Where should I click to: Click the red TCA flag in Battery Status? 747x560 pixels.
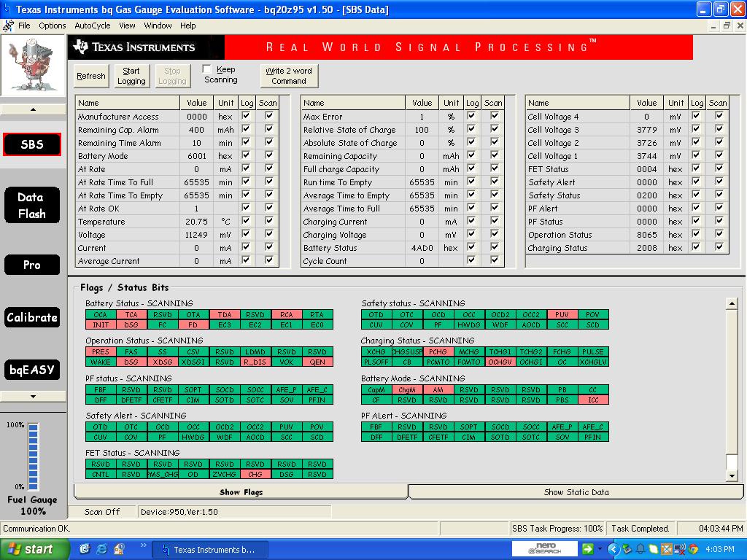click(x=131, y=315)
